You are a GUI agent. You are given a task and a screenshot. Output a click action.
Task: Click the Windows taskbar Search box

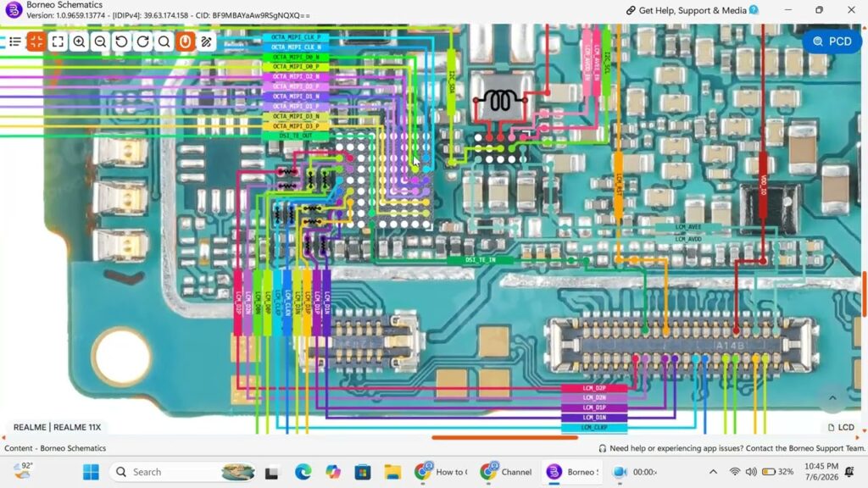(x=182, y=472)
